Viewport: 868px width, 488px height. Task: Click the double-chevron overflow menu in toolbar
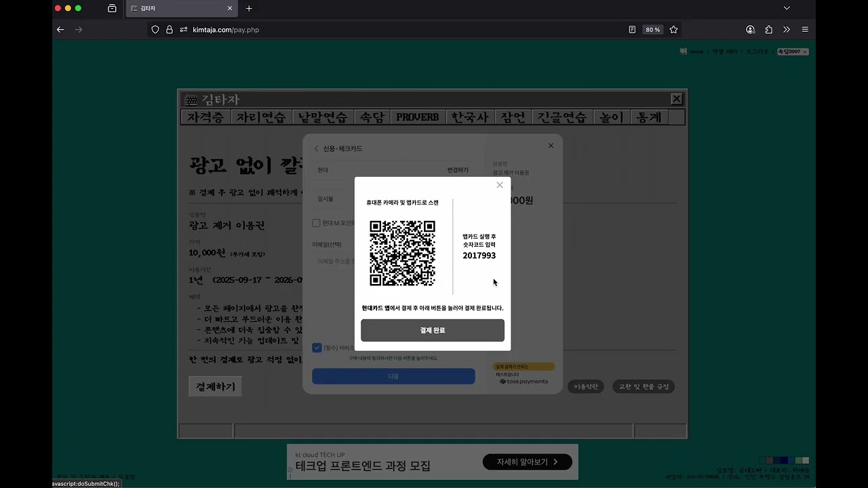click(787, 29)
